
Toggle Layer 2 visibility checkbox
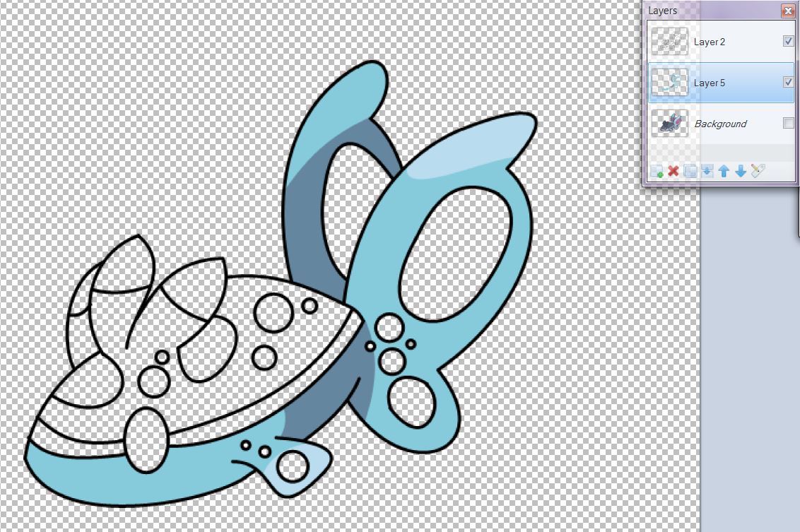[788, 41]
